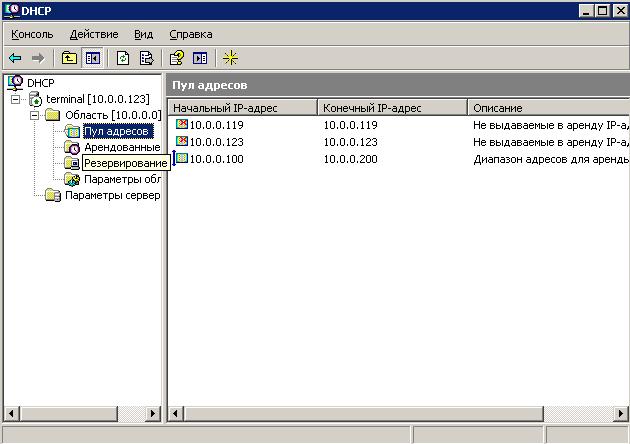Open the Действие menu
The height and width of the screenshot is (444, 630).
coord(94,34)
